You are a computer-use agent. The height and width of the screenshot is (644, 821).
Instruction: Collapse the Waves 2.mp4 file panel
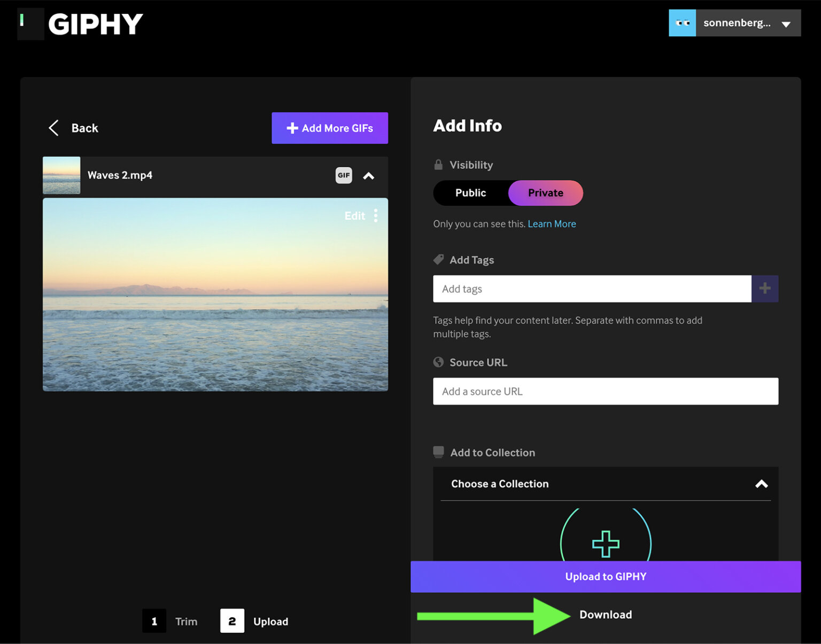(369, 176)
